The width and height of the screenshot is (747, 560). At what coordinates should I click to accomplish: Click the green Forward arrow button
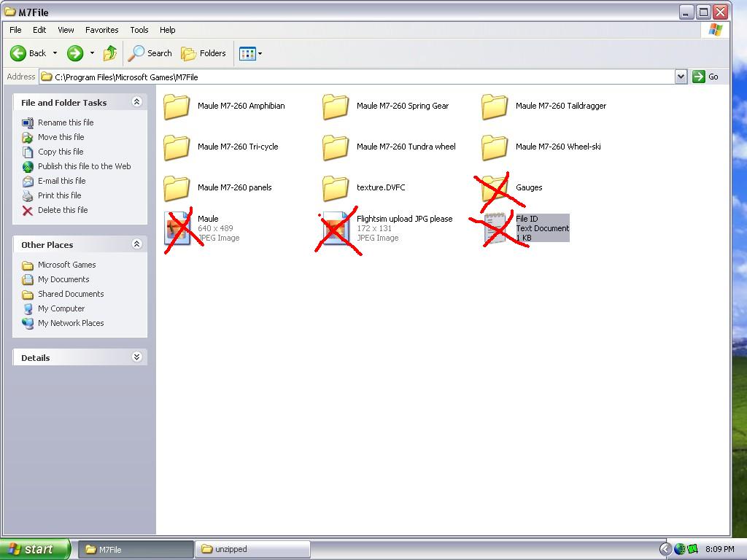[75, 52]
